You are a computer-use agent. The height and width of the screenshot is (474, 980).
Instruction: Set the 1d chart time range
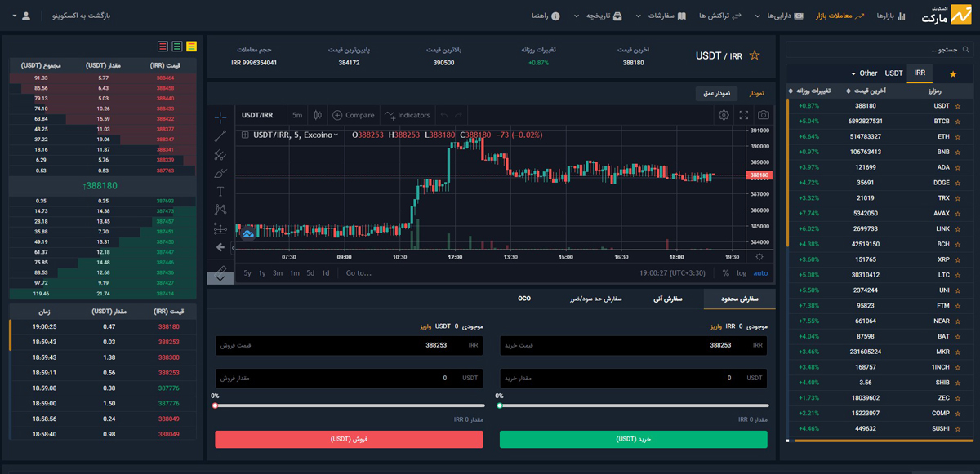point(326,273)
